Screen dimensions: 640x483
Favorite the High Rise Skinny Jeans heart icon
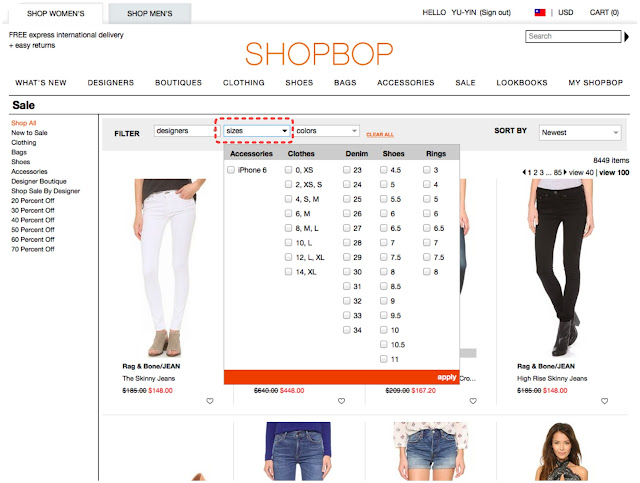604,401
